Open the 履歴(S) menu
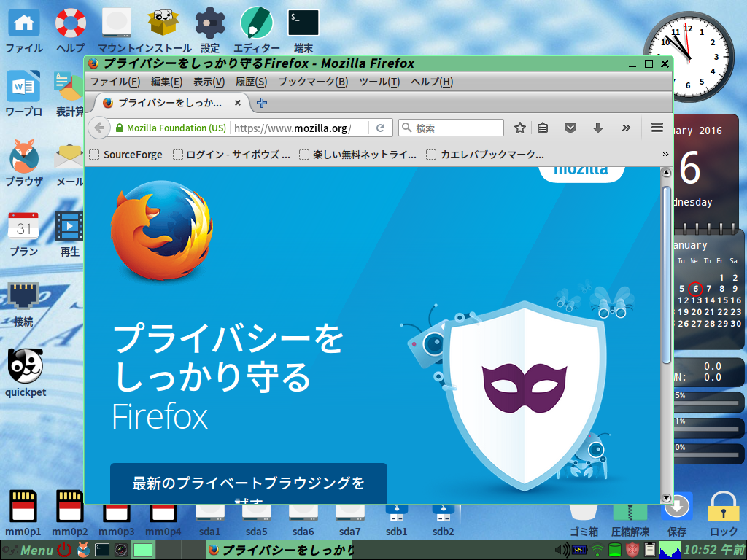Viewport: 747px width, 560px height. coord(251,82)
